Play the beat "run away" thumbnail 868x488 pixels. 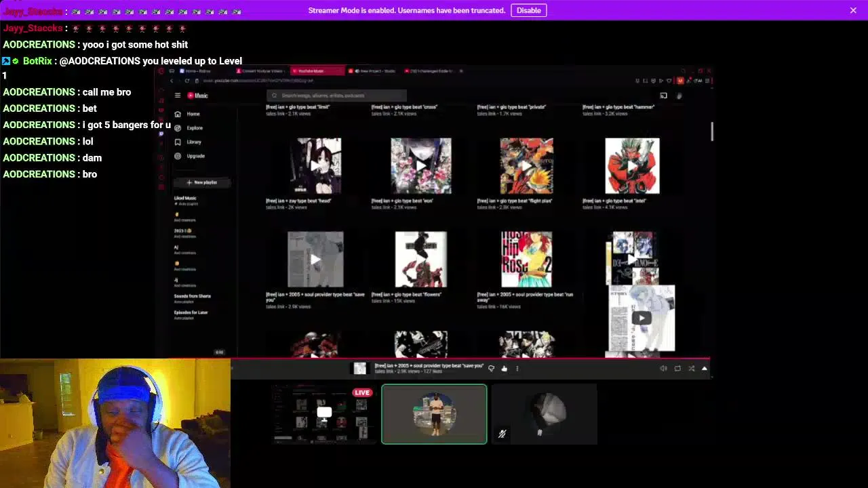526,259
